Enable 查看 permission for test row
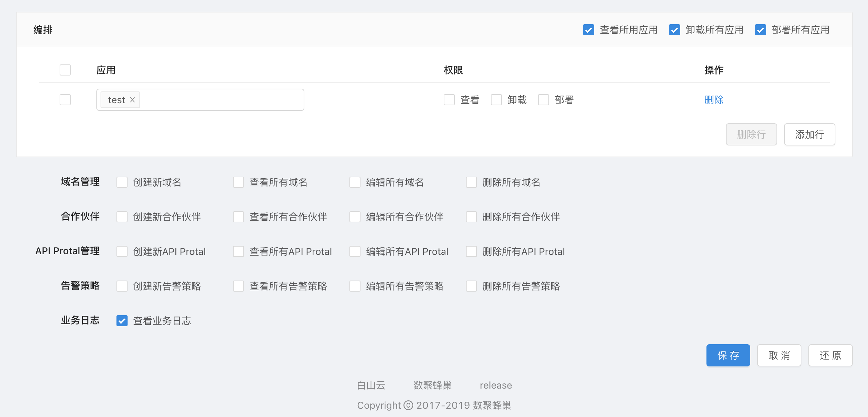 tap(449, 100)
